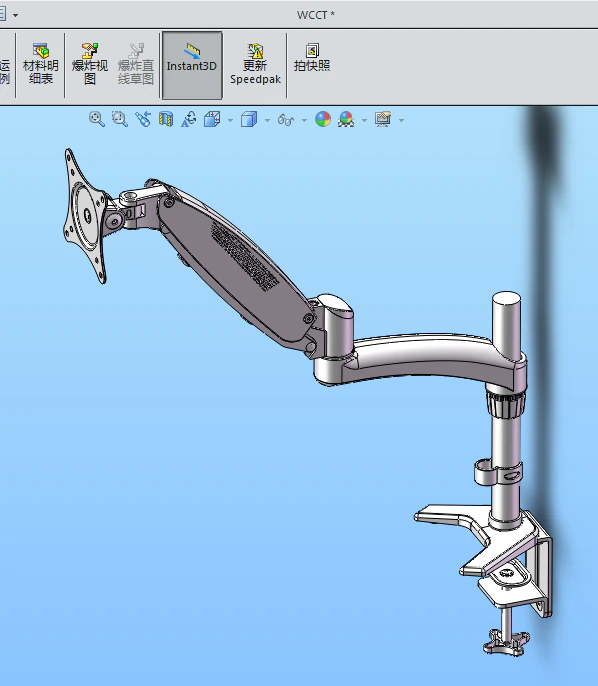Click the Previous View icon
The width and height of the screenshot is (598, 686).
143,119
